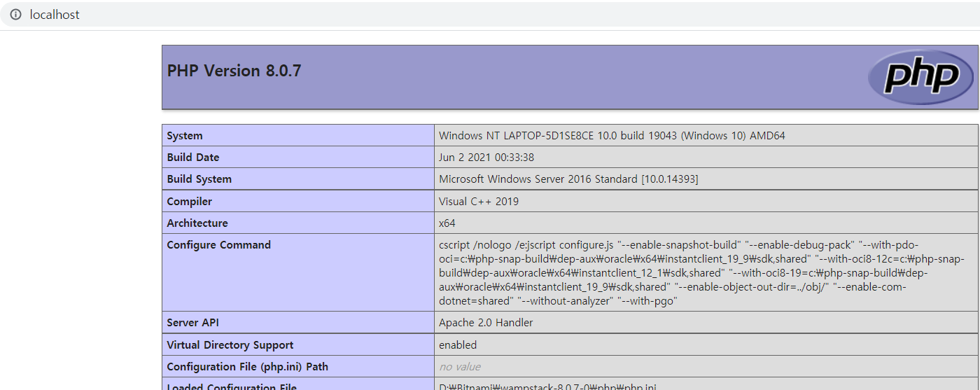Click the "Apache 2.0 Handler" value
The height and width of the screenshot is (390, 980).
486,323
